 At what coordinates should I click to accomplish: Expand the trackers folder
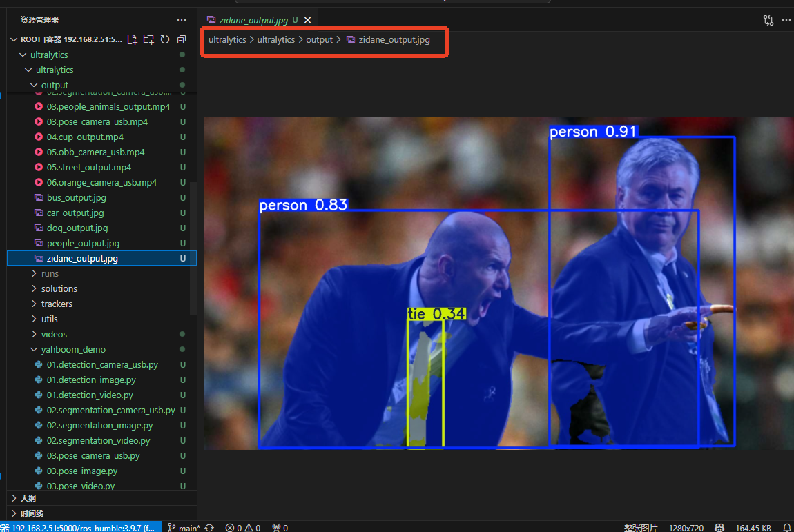(34, 304)
